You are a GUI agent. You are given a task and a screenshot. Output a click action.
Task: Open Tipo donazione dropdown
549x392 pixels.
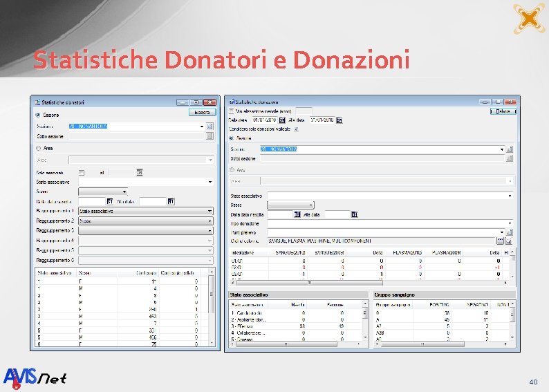coord(510,223)
